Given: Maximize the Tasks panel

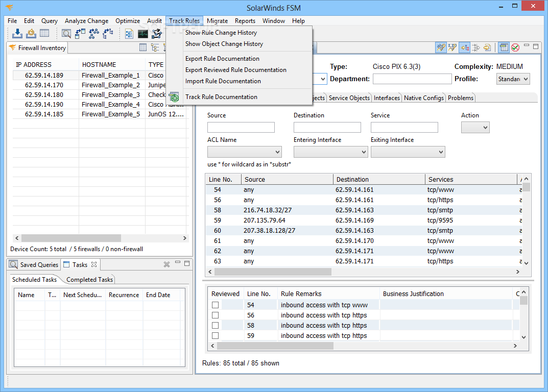Looking at the screenshot, I should coord(187,263).
